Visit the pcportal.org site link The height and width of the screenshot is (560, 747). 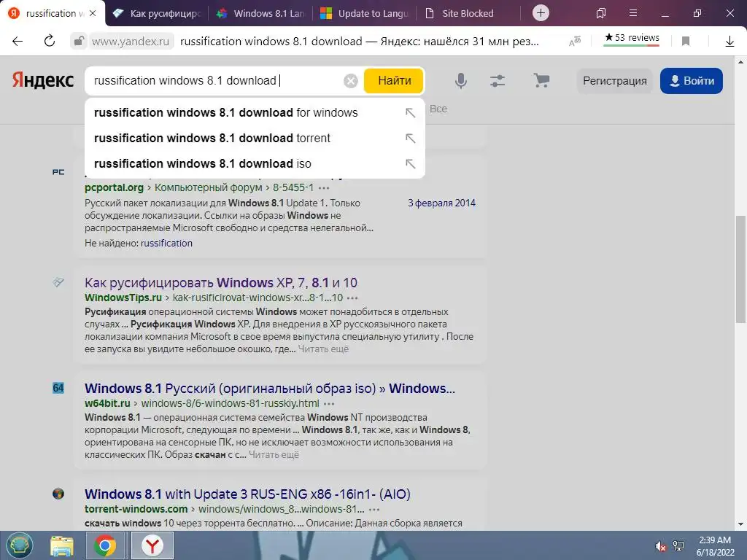click(x=114, y=187)
